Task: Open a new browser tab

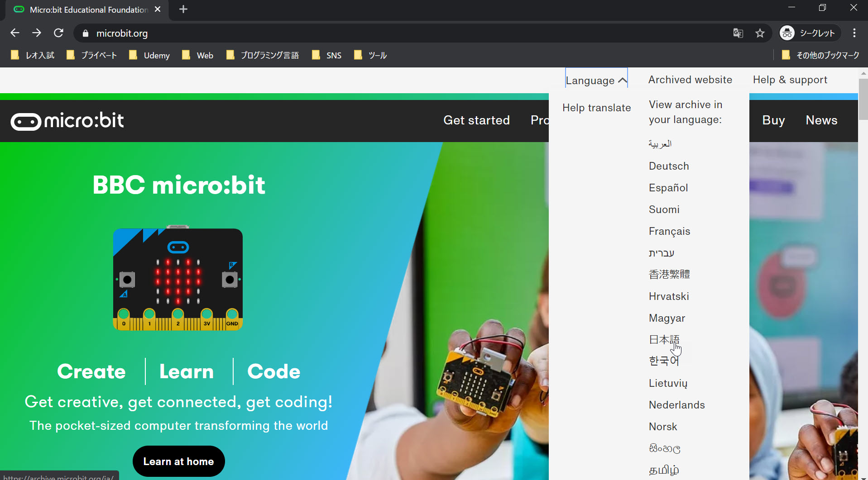Action: click(183, 9)
